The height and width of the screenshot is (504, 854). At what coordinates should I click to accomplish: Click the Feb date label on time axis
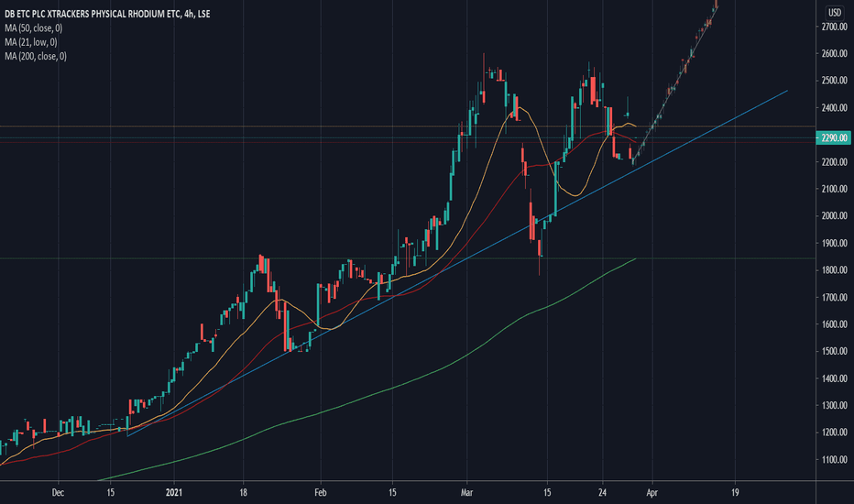coord(321,493)
